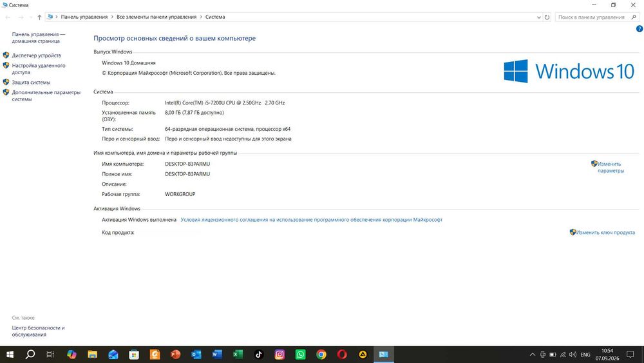Open Настройка удаленного доступа link

38,68
